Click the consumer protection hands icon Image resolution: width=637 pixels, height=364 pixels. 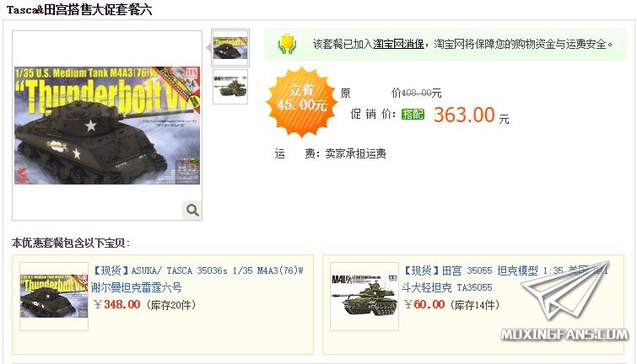pyautogui.click(x=287, y=44)
